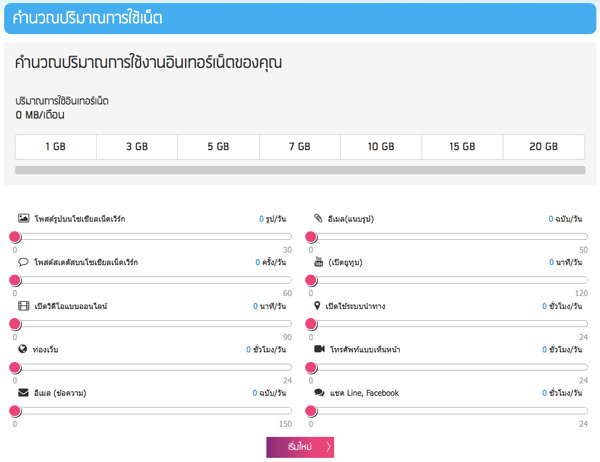Click the label 'แชต Line, Facebook'
Screen dimensions: 600x462
(x=364, y=393)
